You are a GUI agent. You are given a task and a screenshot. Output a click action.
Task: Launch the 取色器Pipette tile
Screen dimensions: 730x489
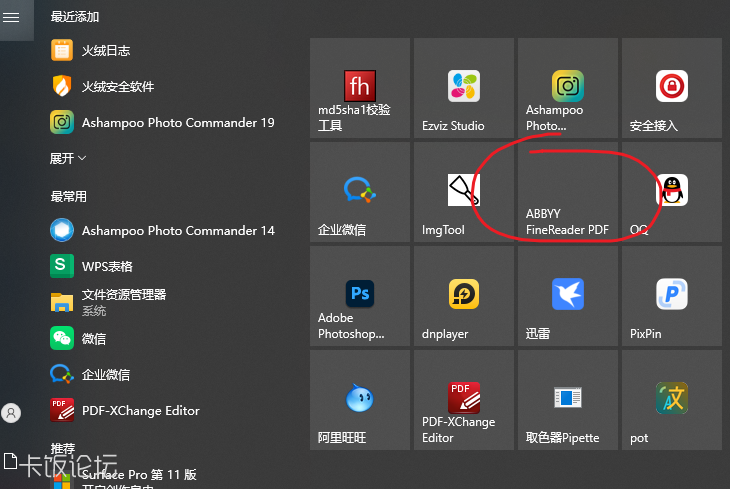[568, 400]
